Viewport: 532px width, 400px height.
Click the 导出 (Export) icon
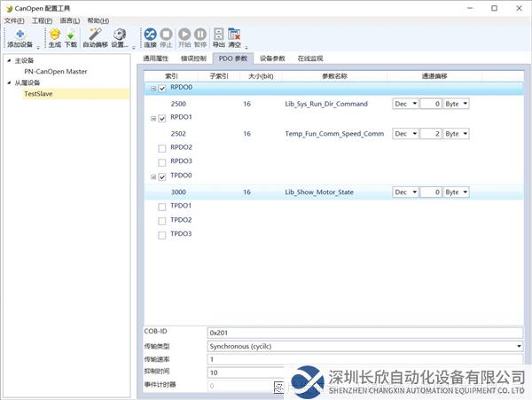pyautogui.click(x=218, y=36)
